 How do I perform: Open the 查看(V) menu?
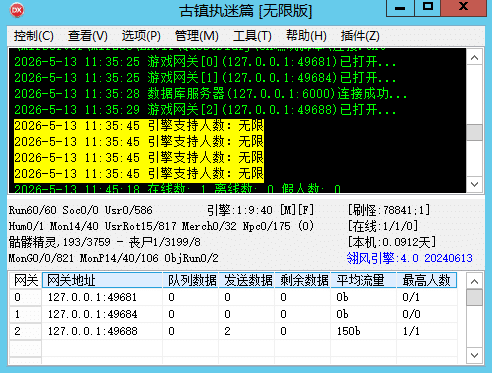tap(88, 36)
